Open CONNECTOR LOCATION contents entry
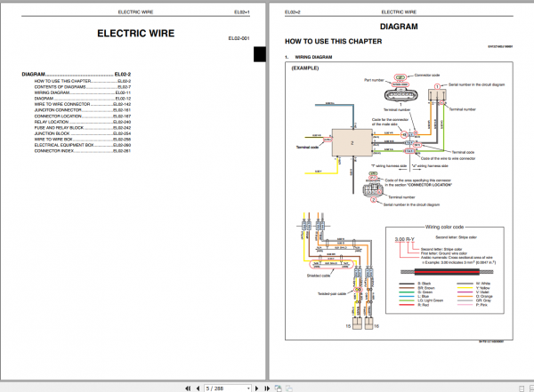Image resolution: width=534 pixels, height=392 pixels. [x=83, y=116]
